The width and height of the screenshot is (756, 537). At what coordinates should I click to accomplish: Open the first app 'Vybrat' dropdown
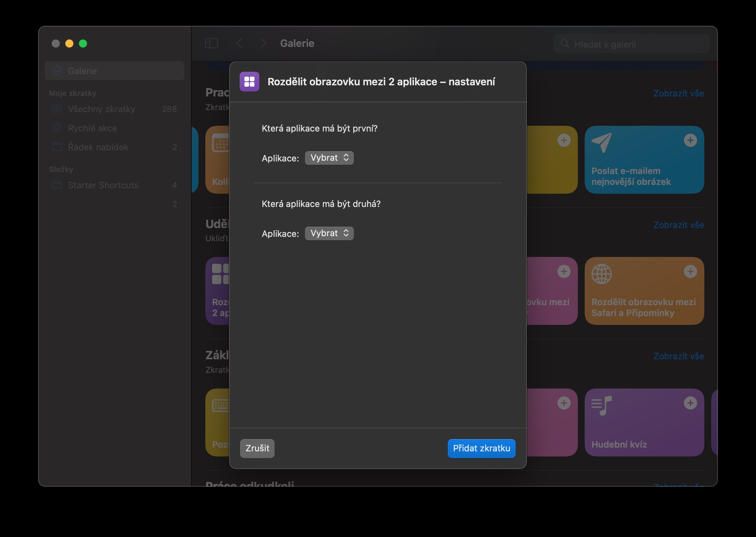[x=329, y=158]
